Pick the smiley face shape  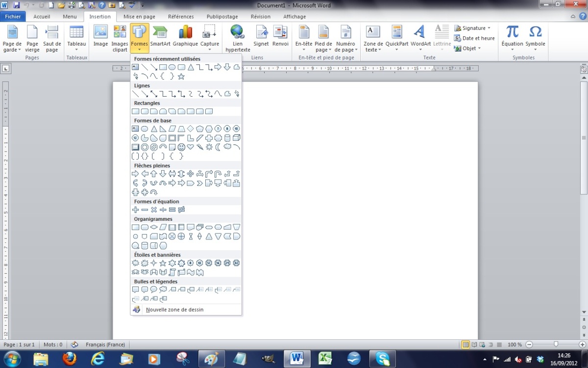[x=181, y=147]
